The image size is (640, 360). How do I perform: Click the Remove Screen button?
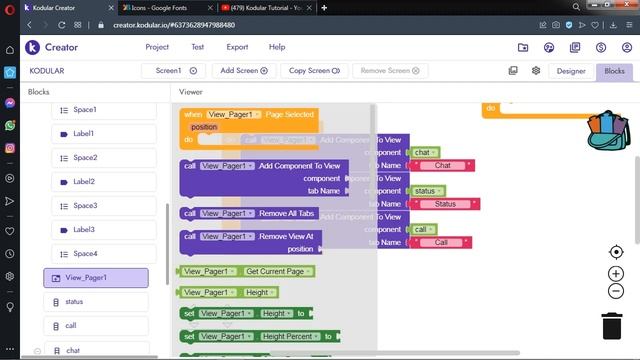point(390,71)
